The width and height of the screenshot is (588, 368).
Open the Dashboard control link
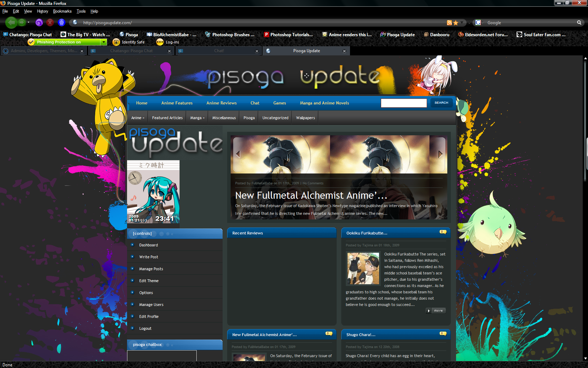pyautogui.click(x=148, y=245)
